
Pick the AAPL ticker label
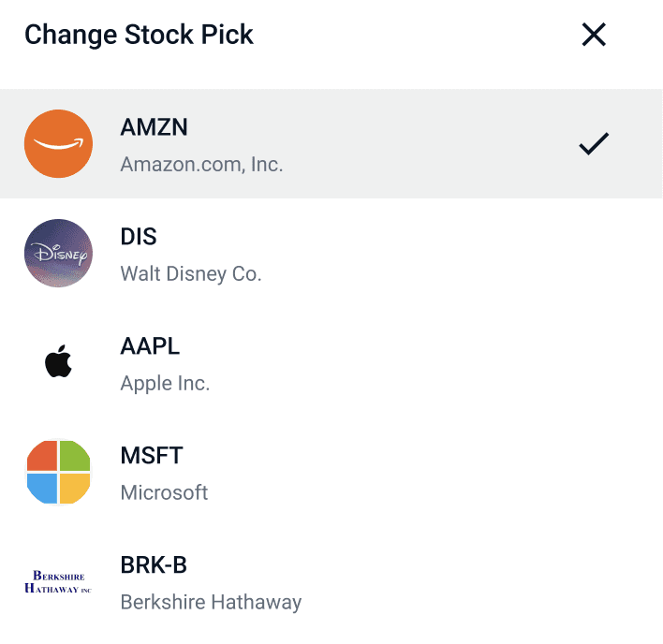[150, 346]
